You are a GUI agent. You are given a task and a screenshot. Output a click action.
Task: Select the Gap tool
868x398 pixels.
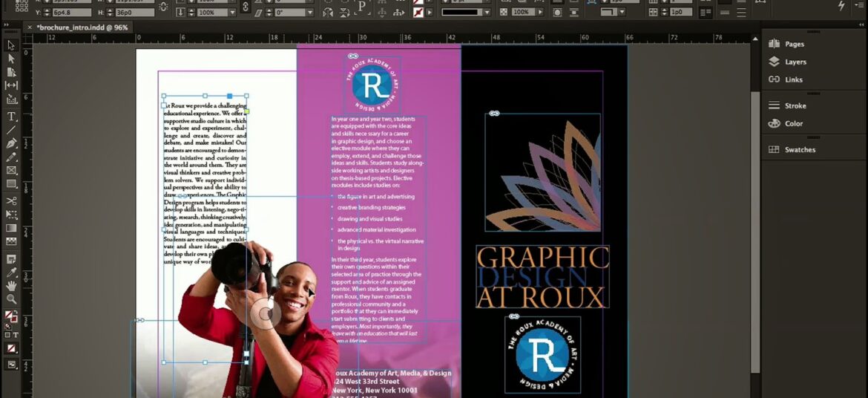[11, 85]
